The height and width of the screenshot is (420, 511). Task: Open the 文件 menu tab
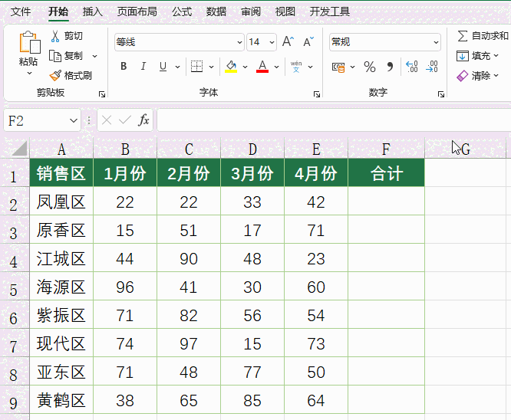click(21, 11)
